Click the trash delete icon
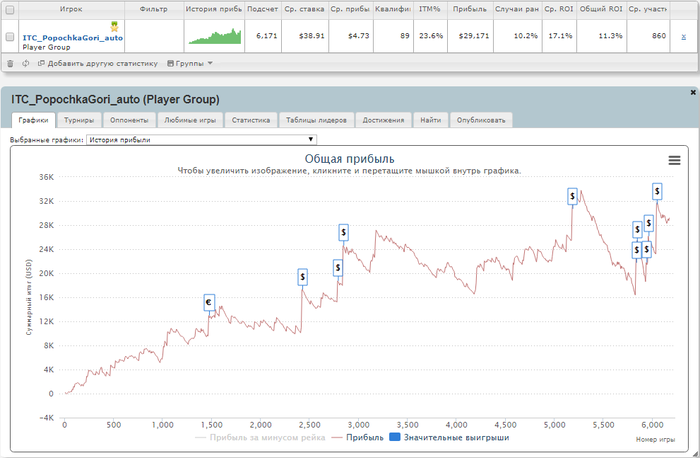The width and height of the screenshot is (700, 458). tap(10, 63)
